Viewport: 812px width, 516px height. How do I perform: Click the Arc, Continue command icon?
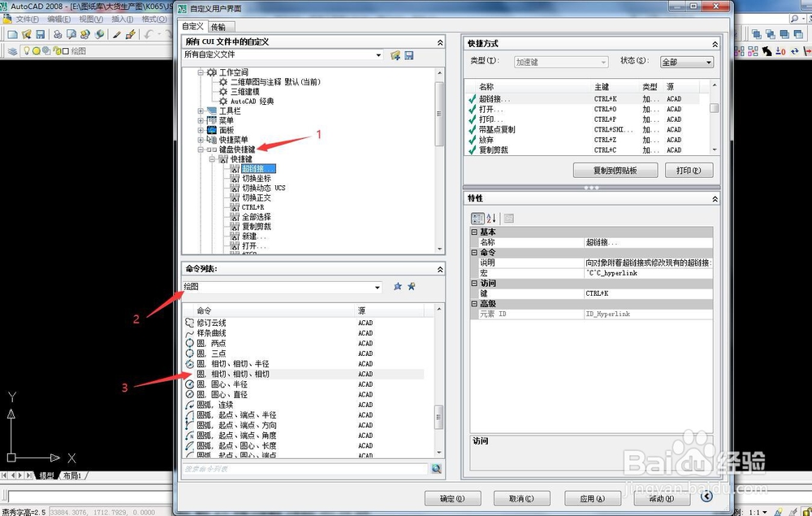click(x=189, y=405)
